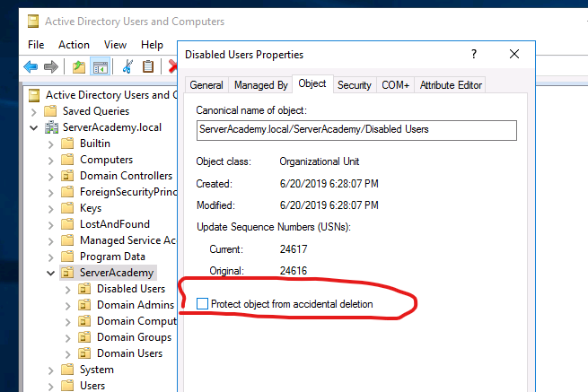The width and height of the screenshot is (588, 392).
Task: Expand the Disabled Users OU
Action: (67, 290)
